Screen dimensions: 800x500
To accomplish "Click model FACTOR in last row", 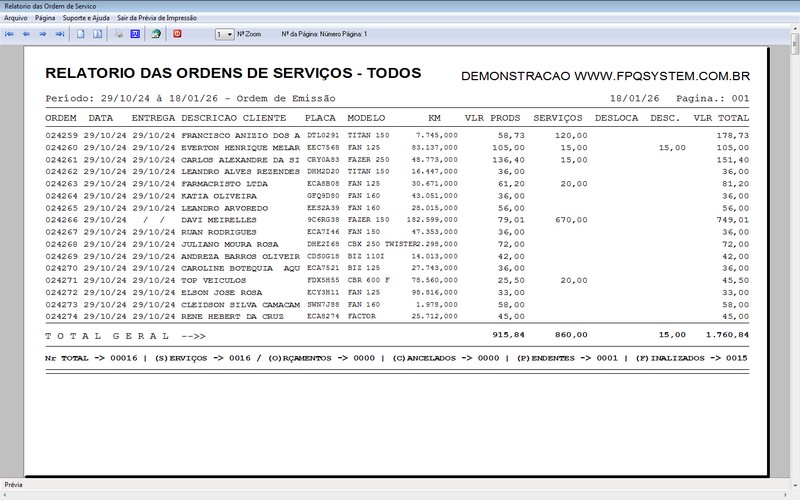I will tap(362, 317).
